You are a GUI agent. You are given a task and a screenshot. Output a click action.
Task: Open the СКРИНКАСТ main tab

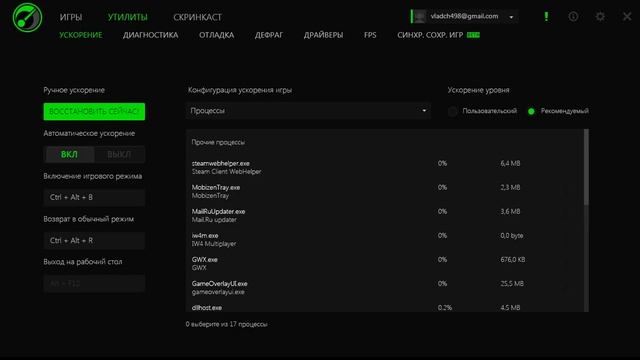[198, 17]
